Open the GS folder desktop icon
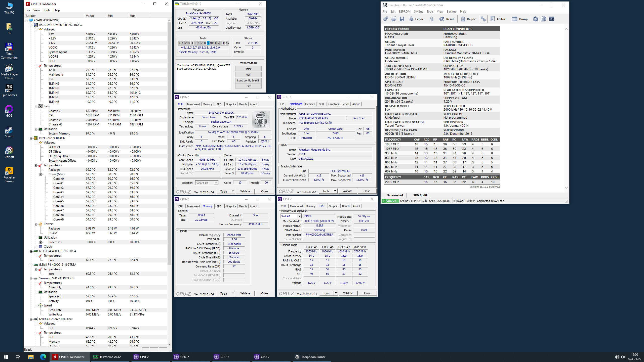644x362 pixels. 9,29
